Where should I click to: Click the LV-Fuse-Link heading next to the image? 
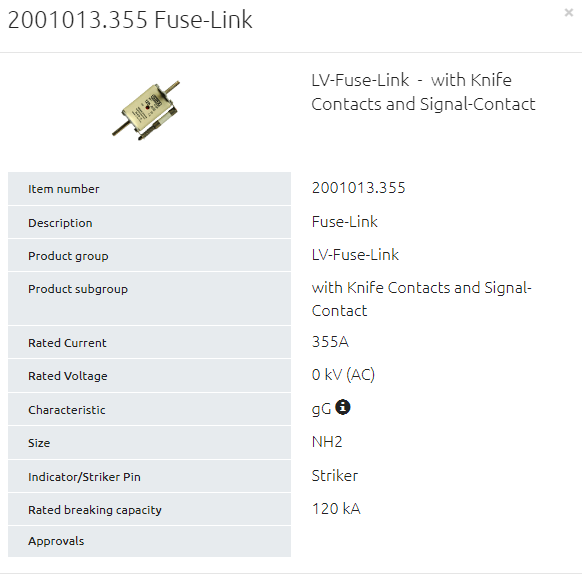pos(423,92)
